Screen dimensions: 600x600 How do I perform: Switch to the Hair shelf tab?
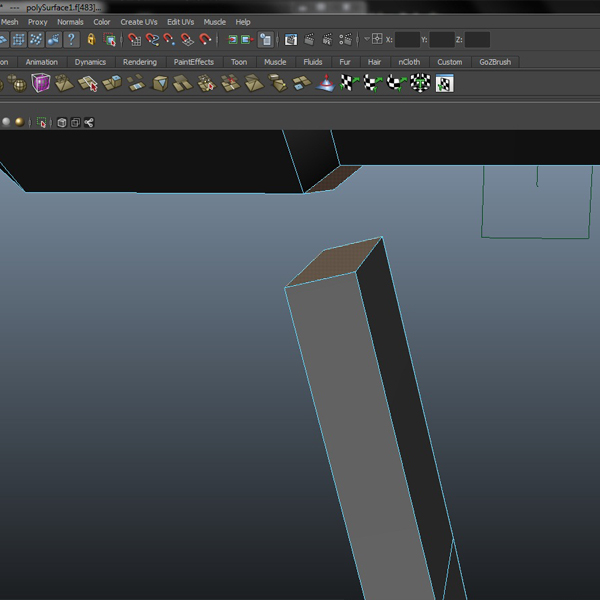(x=374, y=62)
